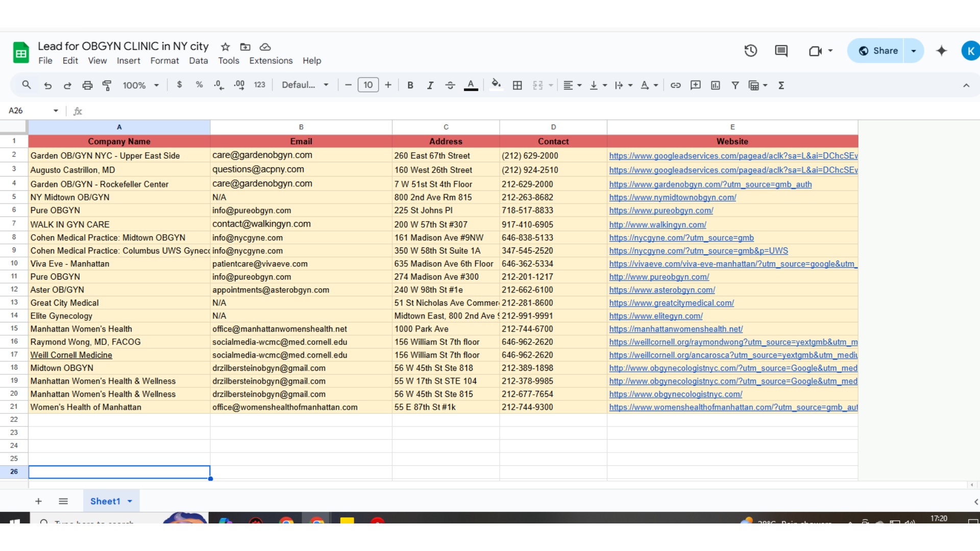Check the cloud save status icon
The height and width of the screenshot is (551, 980).
click(x=265, y=47)
